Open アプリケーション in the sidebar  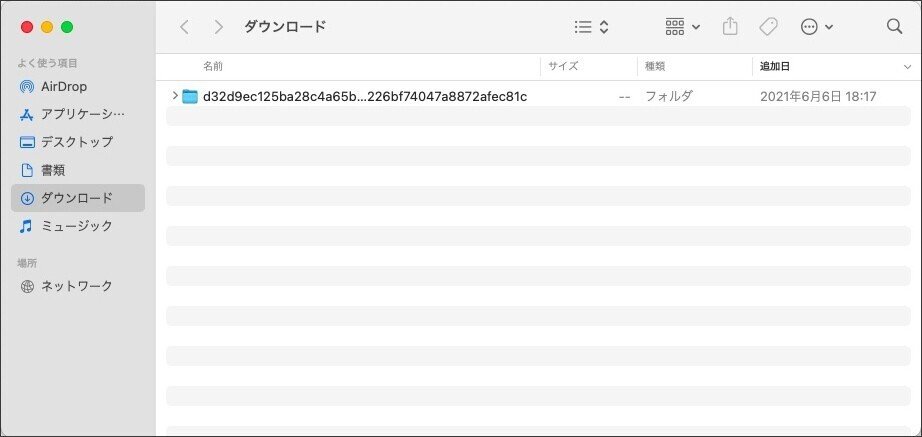tap(78, 114)
